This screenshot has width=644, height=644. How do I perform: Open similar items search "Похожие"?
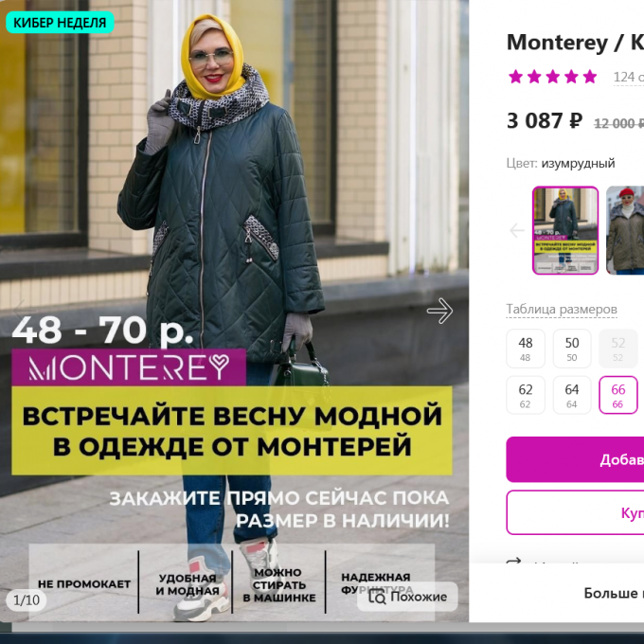click(407, 597)
